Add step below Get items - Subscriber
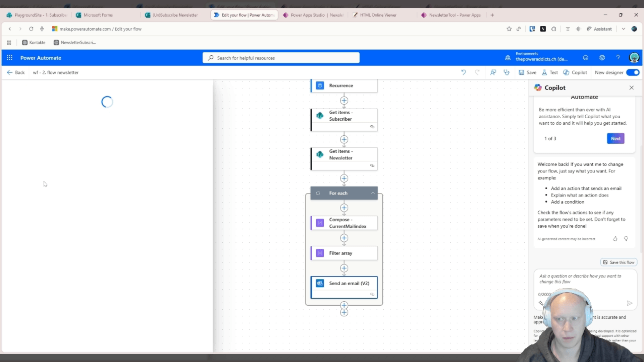The width and height of the screenshot is (644, 362). pyautogui.click(x=344, y=139)
